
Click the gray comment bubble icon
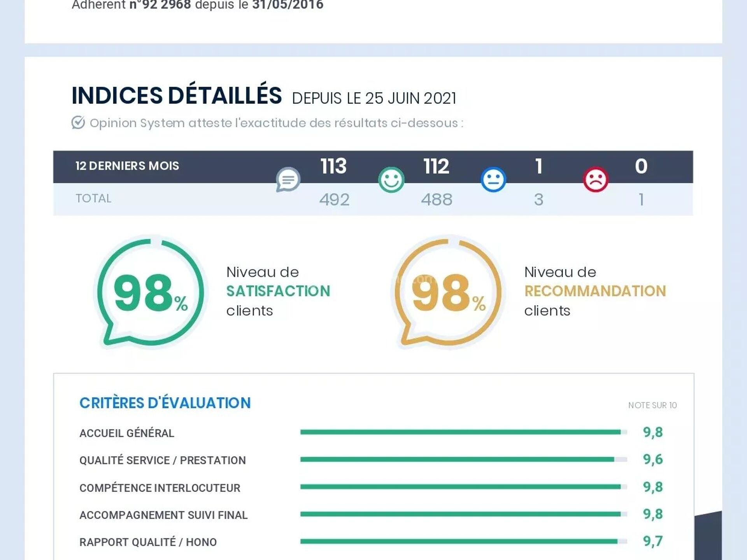[288, 179]
